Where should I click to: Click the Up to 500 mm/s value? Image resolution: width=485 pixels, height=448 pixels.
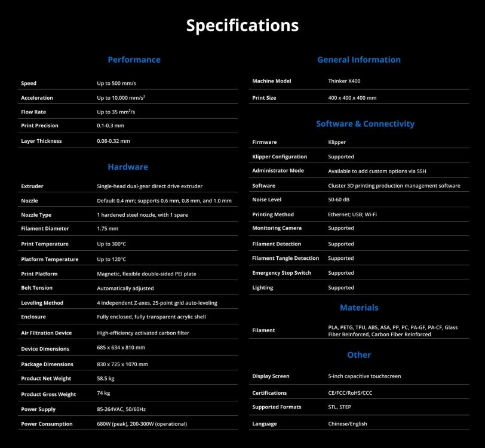pyautogui.click(x=116, y=83)
